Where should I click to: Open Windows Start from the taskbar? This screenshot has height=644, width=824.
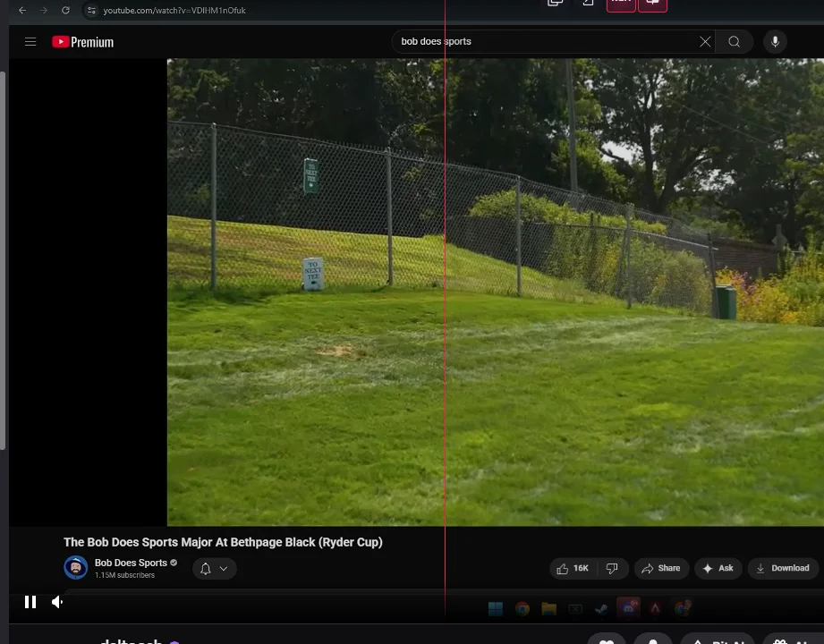(495, 609)
